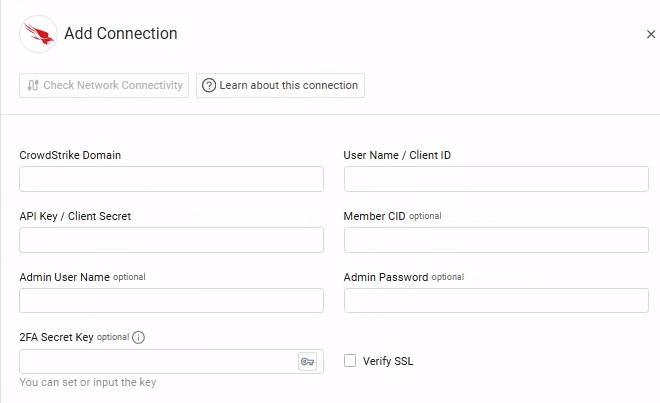Close the Add Connection dialog

tap(650, 34)
